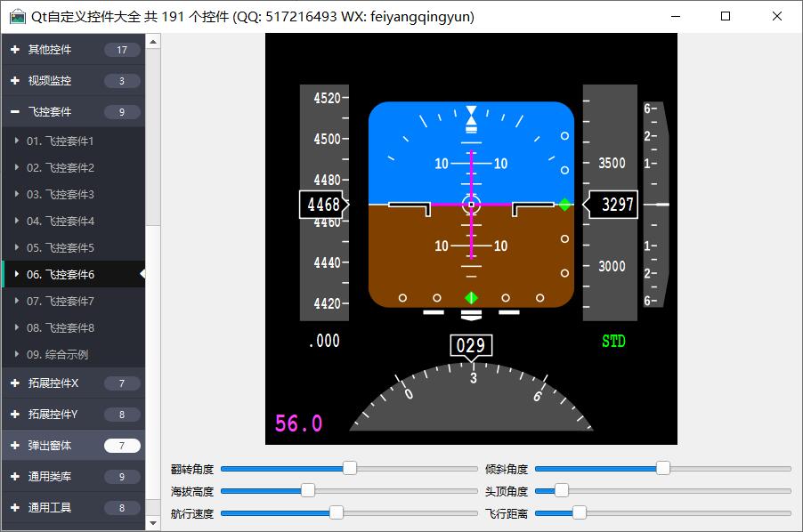Click the 海拔高度 slider handle
This screenshot has width=803, height=532.
pyautogui.click(x=308, y=490)
